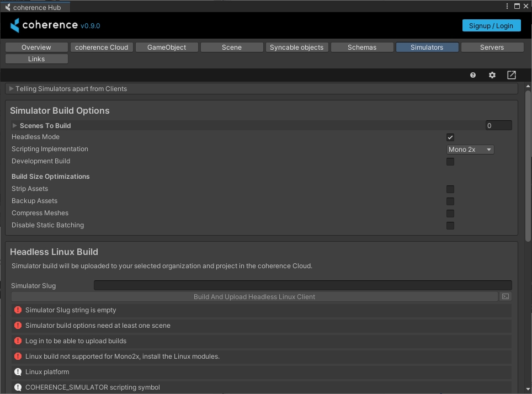The image size is (532, 394).
Task: Click the error icon beside Log in message
Action: 18,341
